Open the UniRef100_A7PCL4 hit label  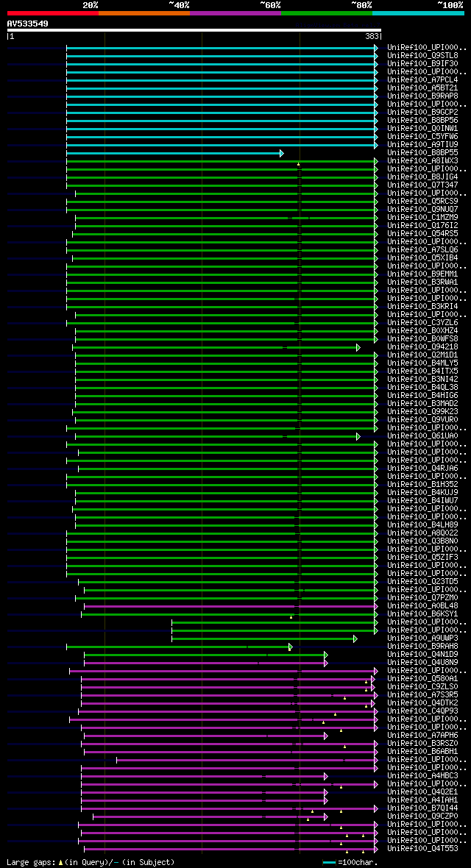pyautogui.click(x=422, y=79)
